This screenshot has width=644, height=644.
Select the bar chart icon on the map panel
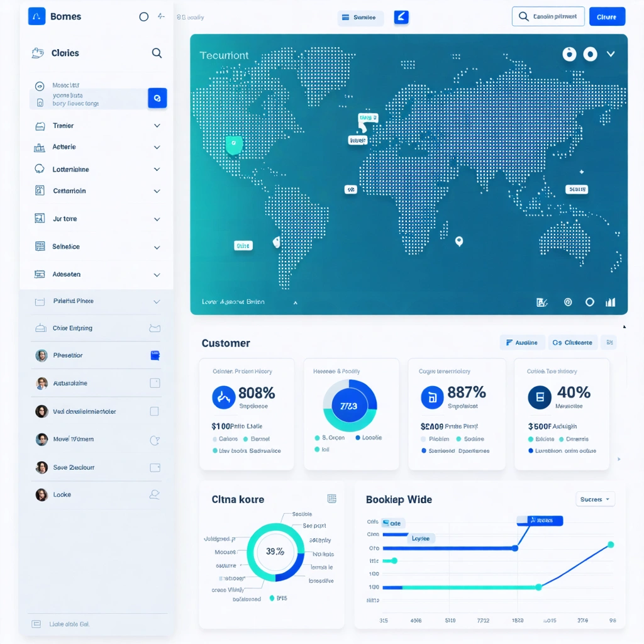610,302
